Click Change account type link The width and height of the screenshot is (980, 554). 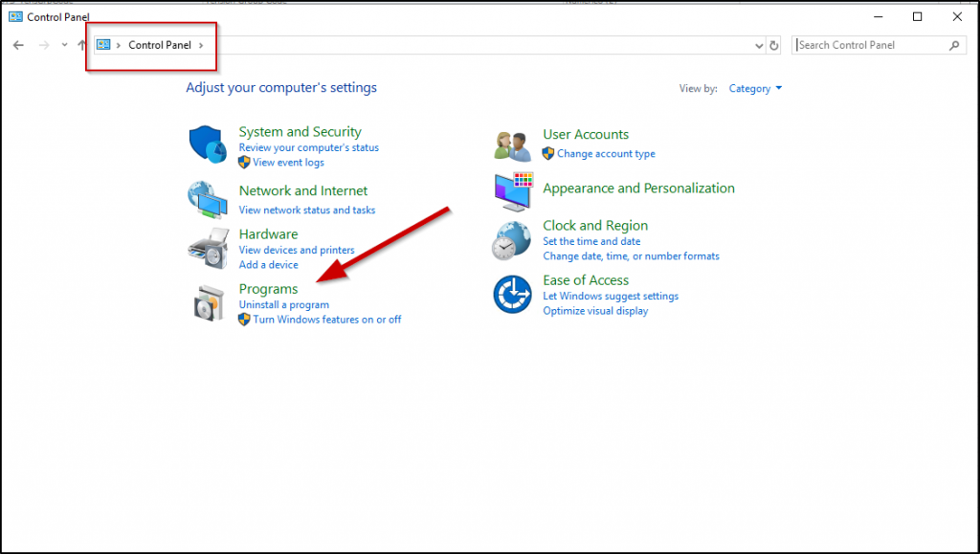[606, 154]
